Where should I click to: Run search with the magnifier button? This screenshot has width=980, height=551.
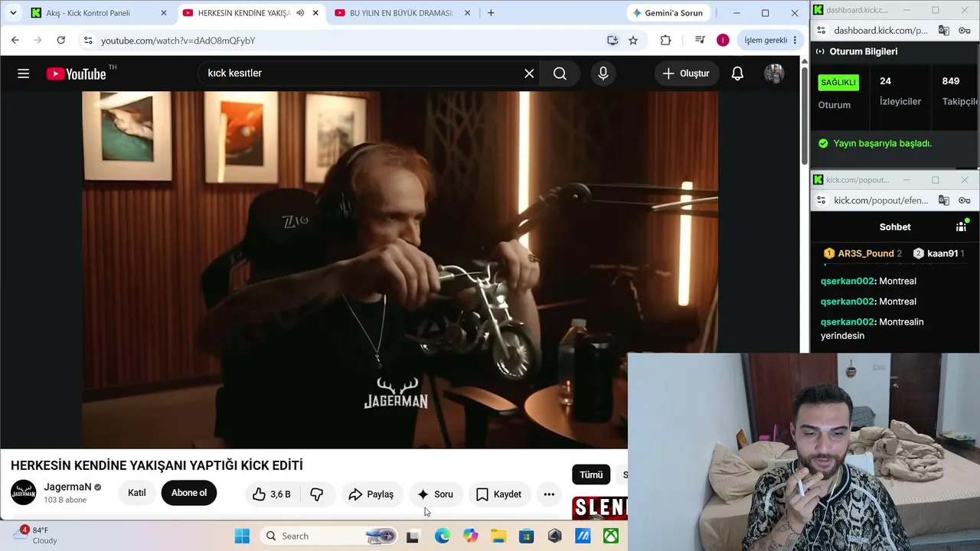click(x=560, y=73)
